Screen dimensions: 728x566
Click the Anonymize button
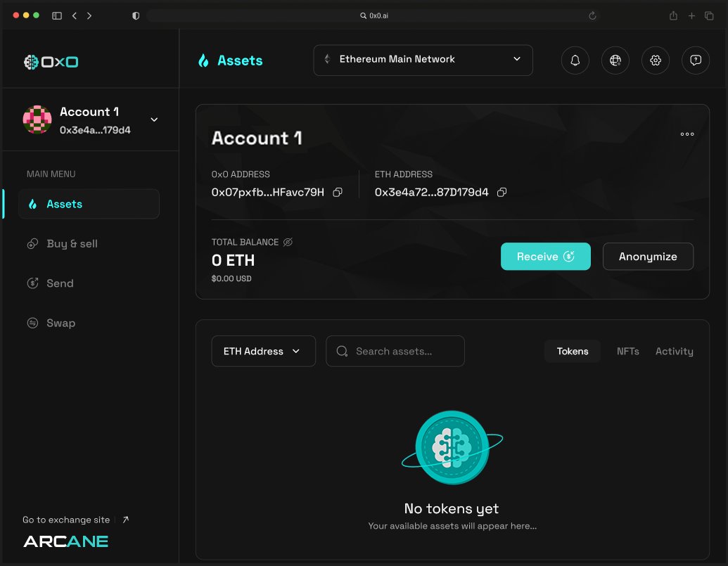click(x=647, y=256)
